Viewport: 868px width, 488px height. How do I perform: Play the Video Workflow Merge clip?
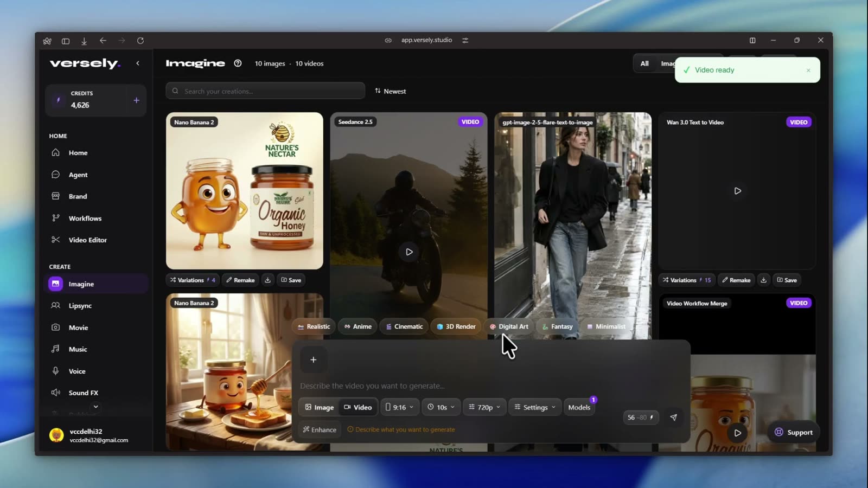tap(737, 433)
